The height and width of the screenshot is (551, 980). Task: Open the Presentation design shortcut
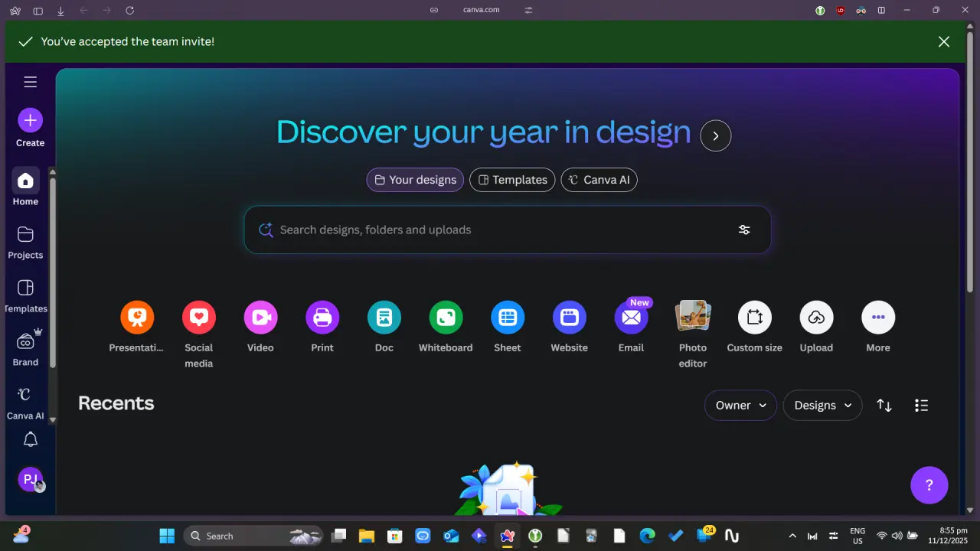137,317
